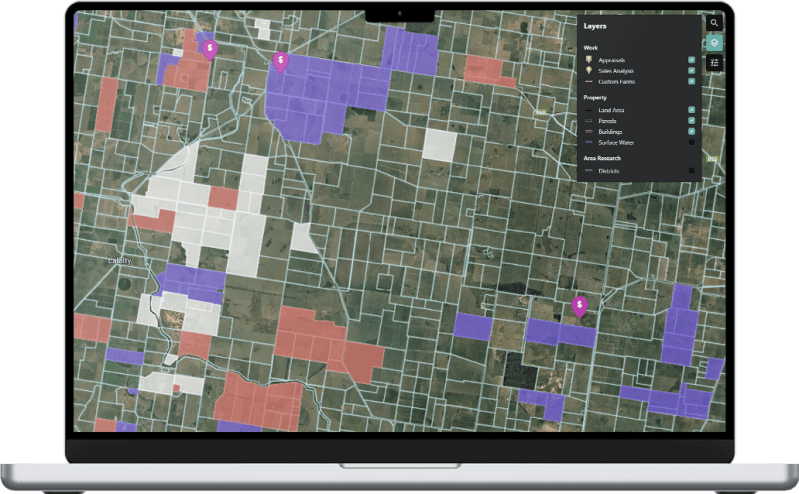Uncheck the Custom Farms layer checkbox
This screenshot has height=494, width=799.
click(691, 81)
